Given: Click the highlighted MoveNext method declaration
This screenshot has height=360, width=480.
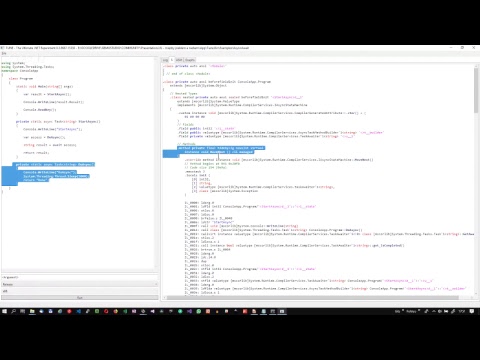Looking at the screenshot, I should coord(221,150).
